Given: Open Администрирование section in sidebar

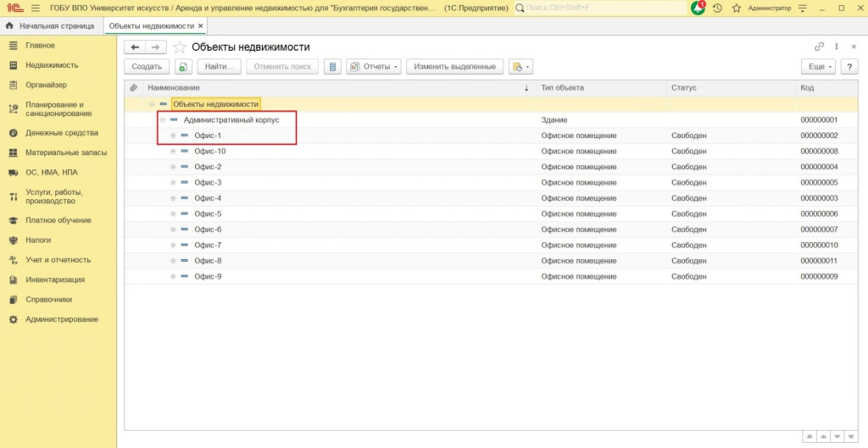Looking at the screenshot, I should 61,319.
